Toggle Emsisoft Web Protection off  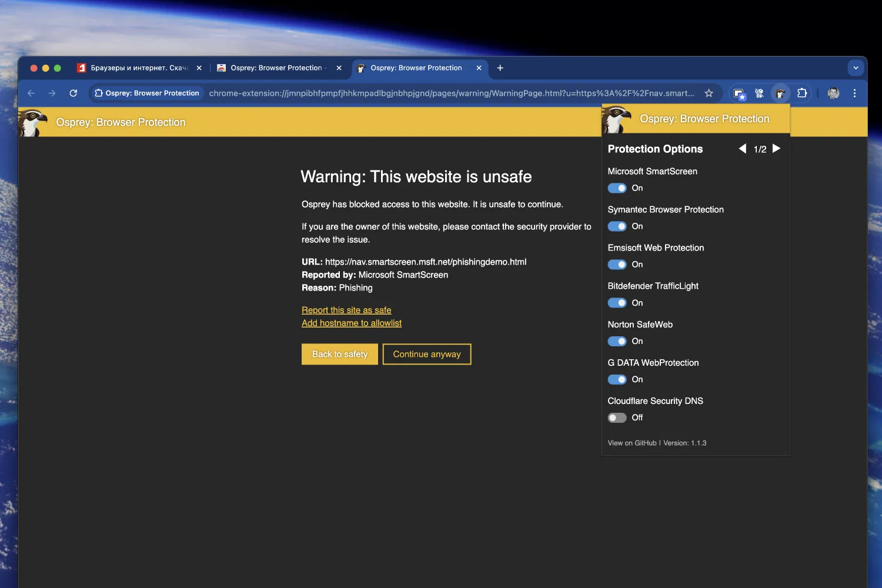click(x=617, y=265)
